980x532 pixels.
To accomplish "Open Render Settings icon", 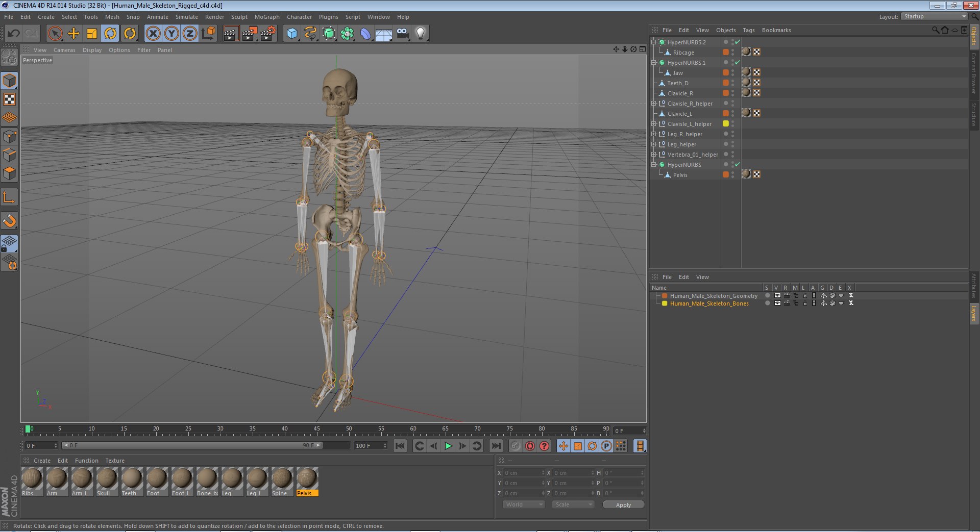I will pyautogui.click(x=268, y=34).
